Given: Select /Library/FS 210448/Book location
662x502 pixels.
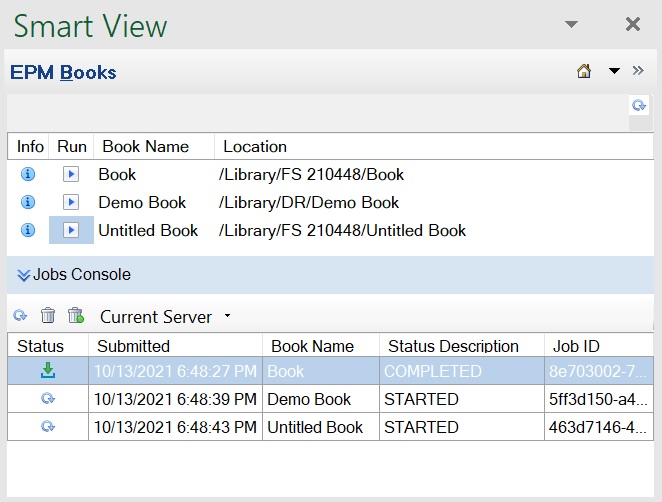Looking at the screenshot, I should (311, 174).
